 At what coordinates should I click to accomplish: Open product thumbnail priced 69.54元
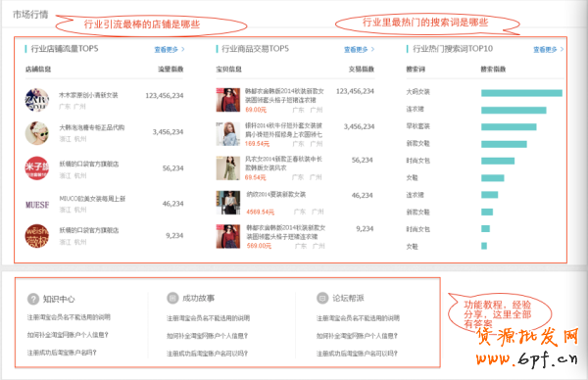pyautogui.click(x=228, y=168)
